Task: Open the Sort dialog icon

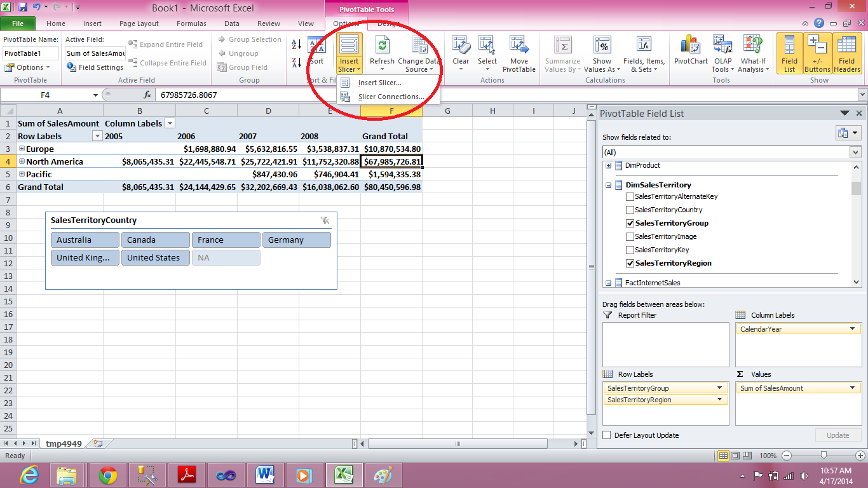Action: pos(316,46)
